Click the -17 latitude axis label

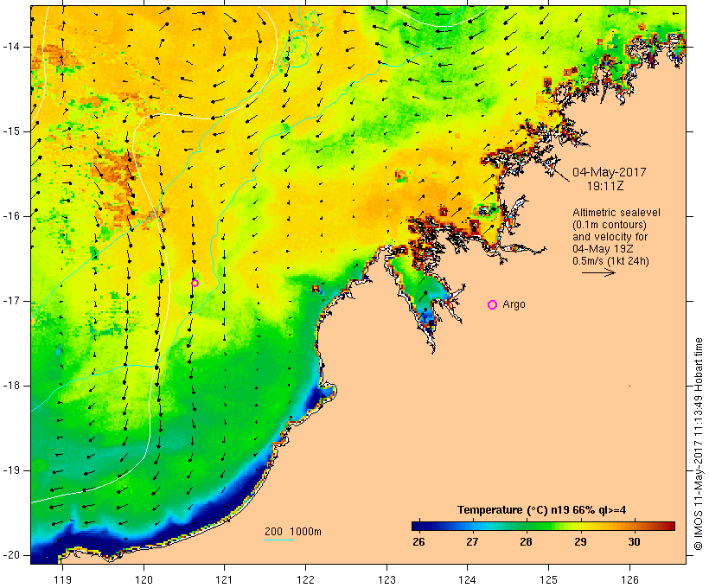[10, 301]
